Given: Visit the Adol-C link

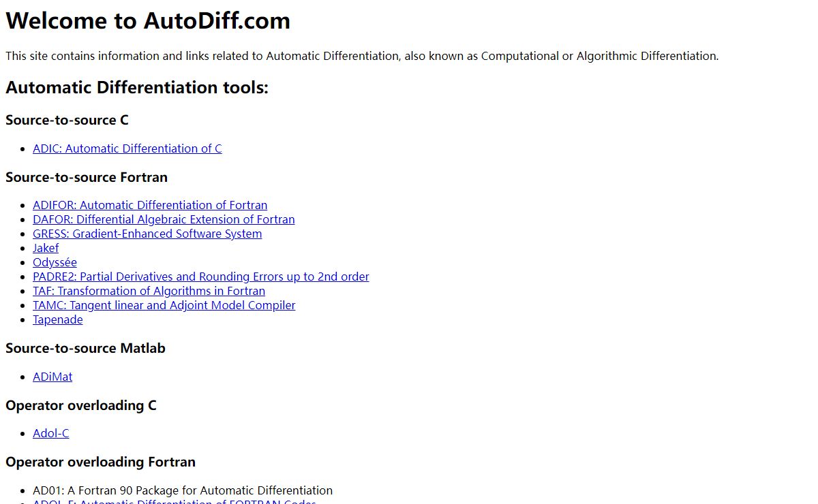Looking at the screenshot, I should 51,433.
